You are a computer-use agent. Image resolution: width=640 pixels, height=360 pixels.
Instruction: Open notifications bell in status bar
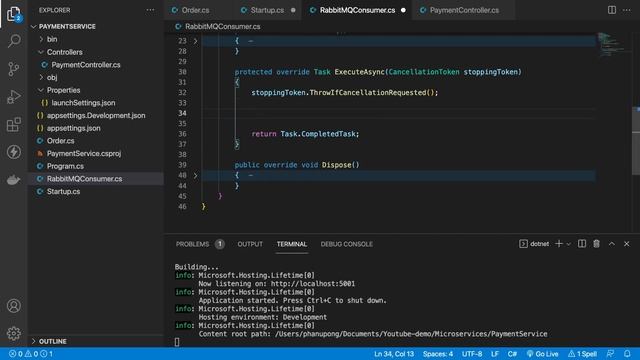pos(627,353)
